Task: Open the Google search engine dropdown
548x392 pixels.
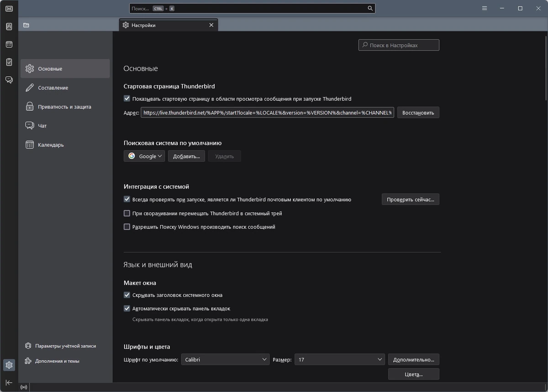Action: point(144,156)
